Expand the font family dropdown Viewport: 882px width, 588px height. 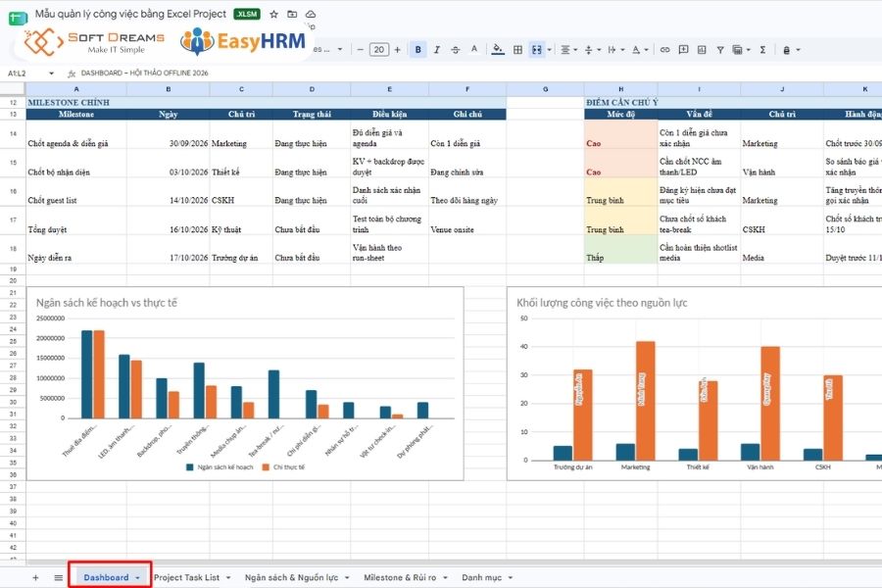tap(340, 50)
